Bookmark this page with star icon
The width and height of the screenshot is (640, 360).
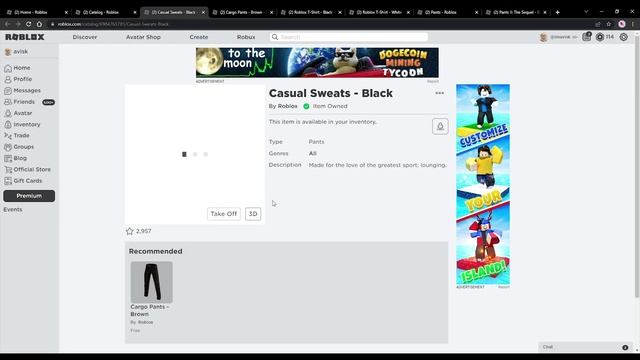pos(609,24)
